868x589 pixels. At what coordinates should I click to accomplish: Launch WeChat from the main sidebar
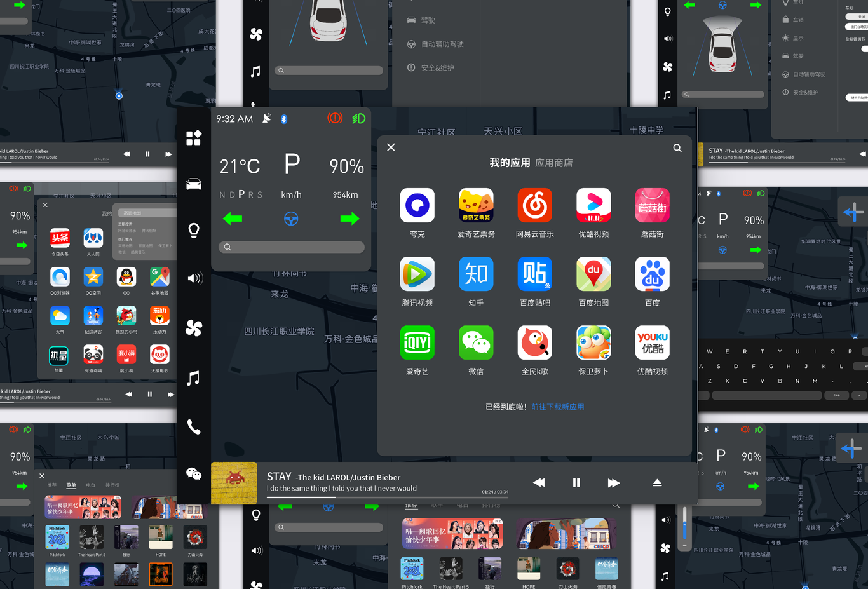click(194, 474)
